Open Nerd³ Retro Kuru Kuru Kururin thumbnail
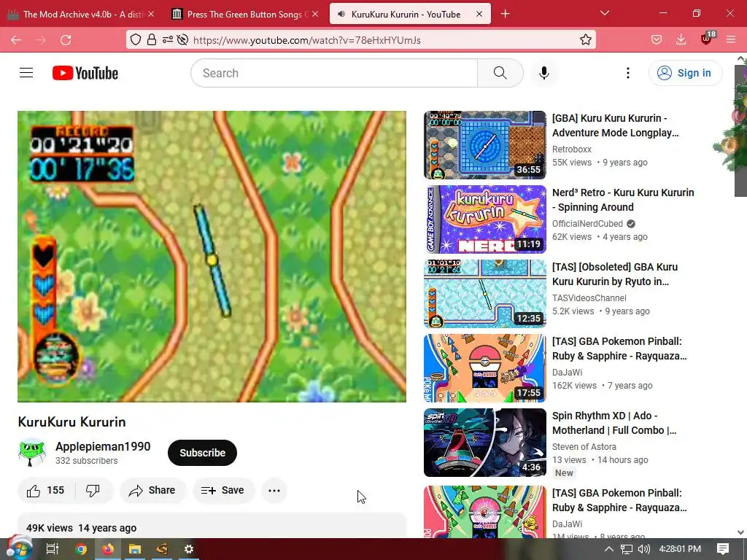Screen dimensions: 747x560 tap(485, 219)
